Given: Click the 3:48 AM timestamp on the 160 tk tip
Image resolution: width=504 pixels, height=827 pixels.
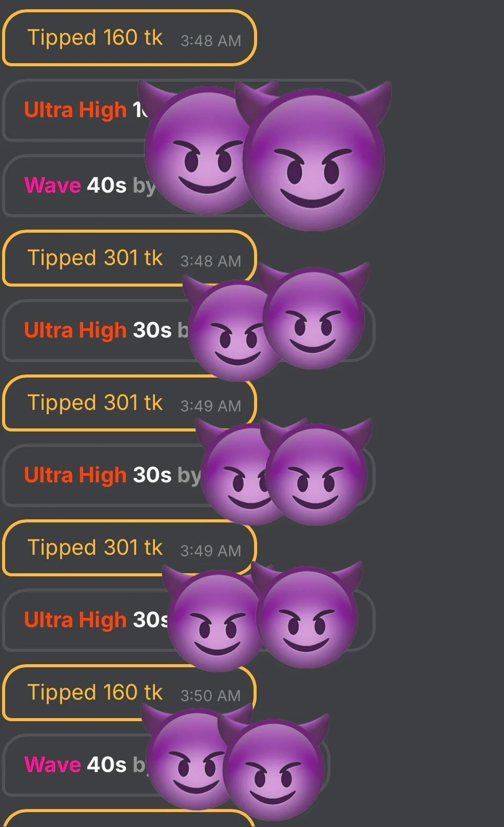Looking at the screenshot, I should [210, 41].
